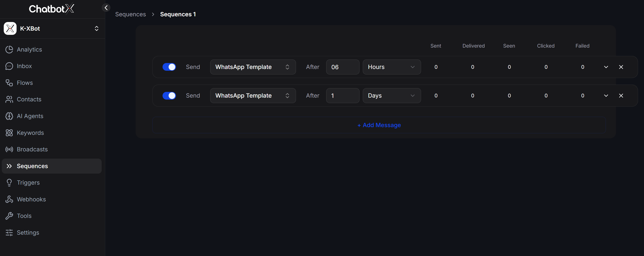Expand the 1 Days message row

(606, 96)
